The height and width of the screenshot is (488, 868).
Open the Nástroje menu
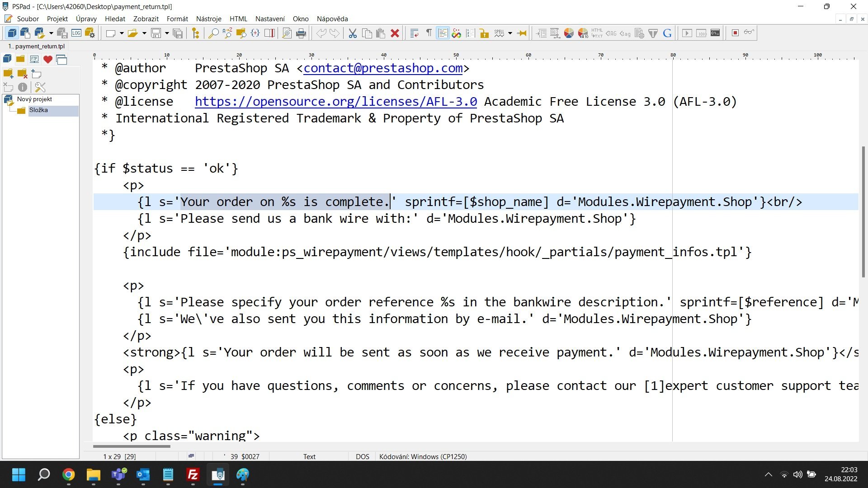point(208,19)
